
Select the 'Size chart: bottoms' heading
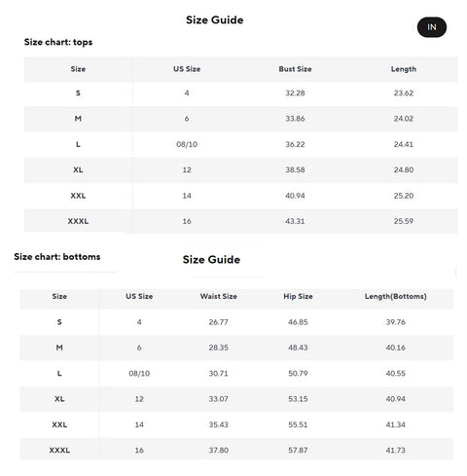tap(57, 257)
